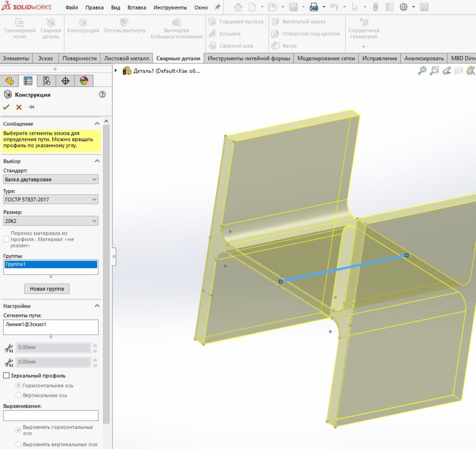Switch to the Эскиз tab
This screenshot has width=476, height=449.
[x=45, y=58]
